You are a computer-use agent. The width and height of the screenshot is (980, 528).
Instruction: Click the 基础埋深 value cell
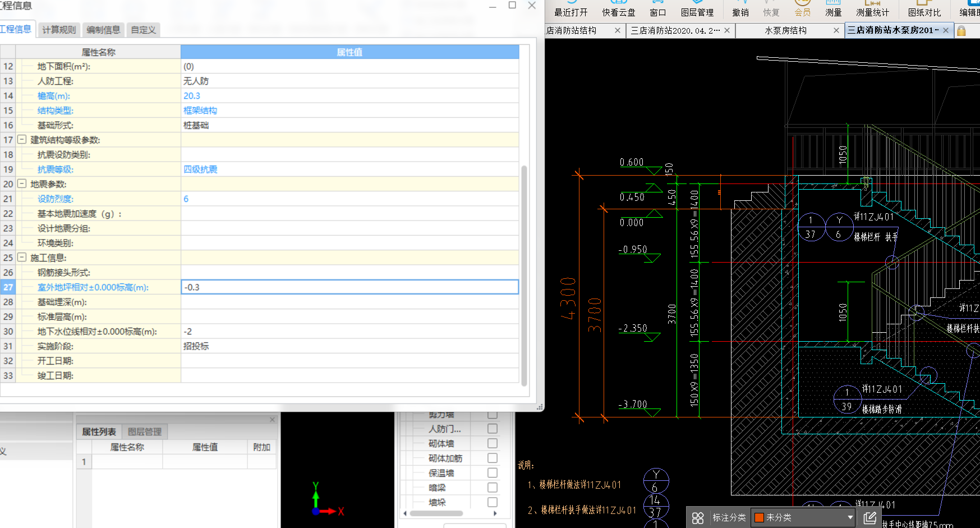pyautogui.click(x=349, y=302)
